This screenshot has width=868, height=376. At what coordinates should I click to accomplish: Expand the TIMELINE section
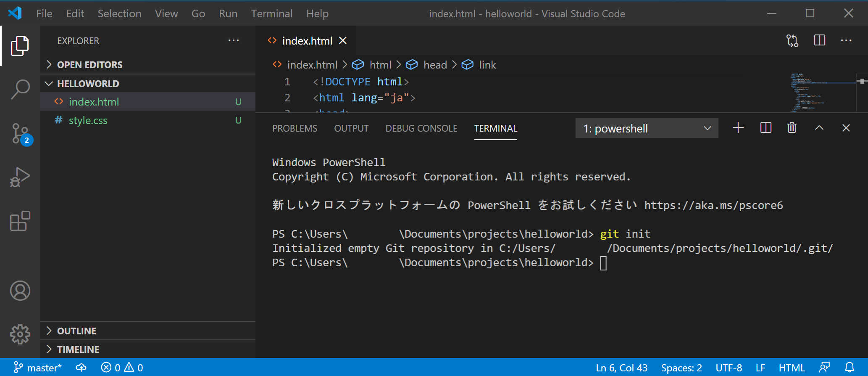point(78,350)
